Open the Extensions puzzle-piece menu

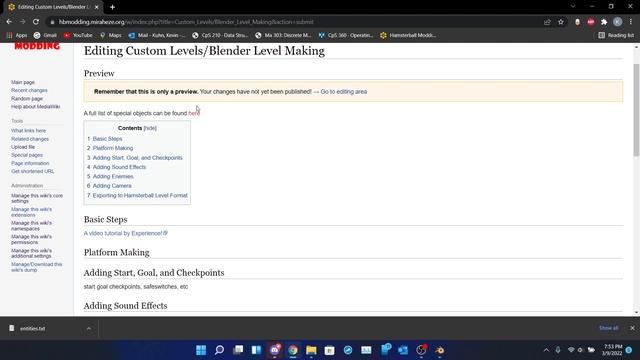[604, 22]
